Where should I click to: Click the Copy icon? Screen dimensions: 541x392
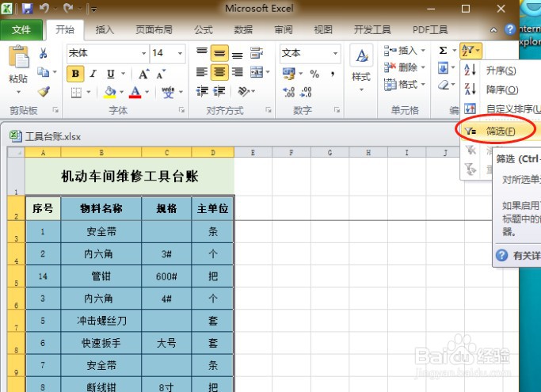click(x=43, y=72)
